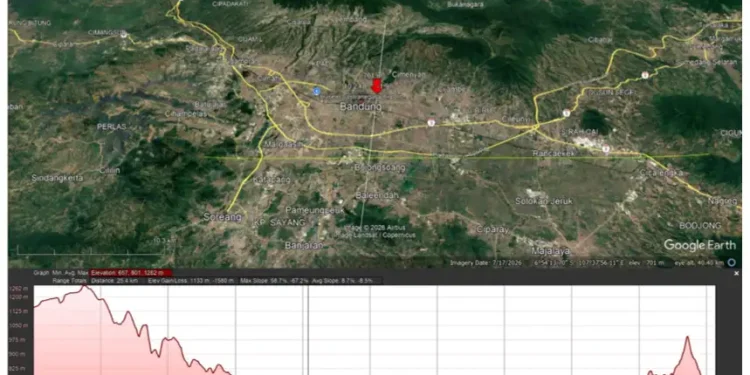
Task: Click the streaming status circle in status bar
Action: click(x=731, y=262)
